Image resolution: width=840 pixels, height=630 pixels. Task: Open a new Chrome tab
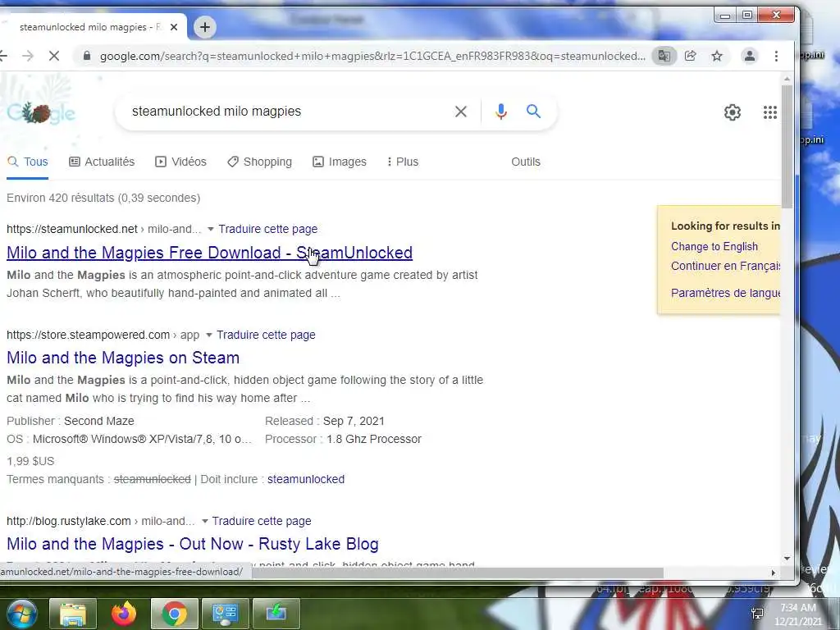[204, 27]
